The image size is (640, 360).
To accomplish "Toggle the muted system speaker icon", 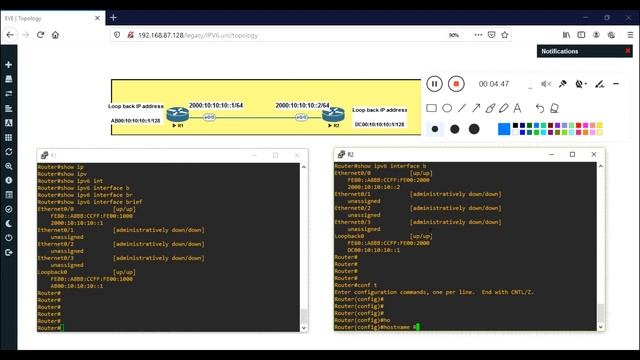I will [x=546, y=84].
